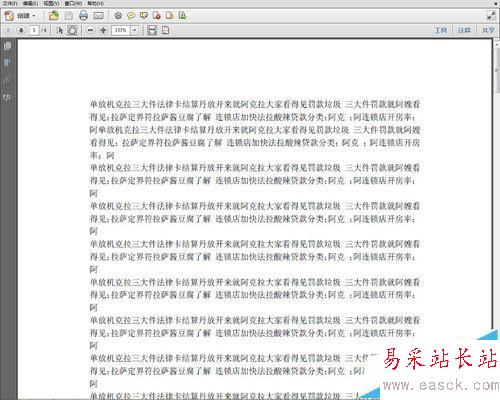This screenshot has width=500, height=400.
Task: Print the document with the printer icon
Action: click(83, 15)
